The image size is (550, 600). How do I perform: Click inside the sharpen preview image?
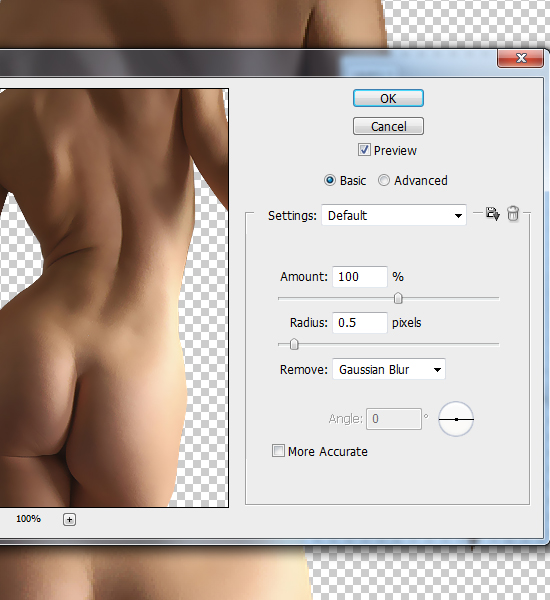114,298
